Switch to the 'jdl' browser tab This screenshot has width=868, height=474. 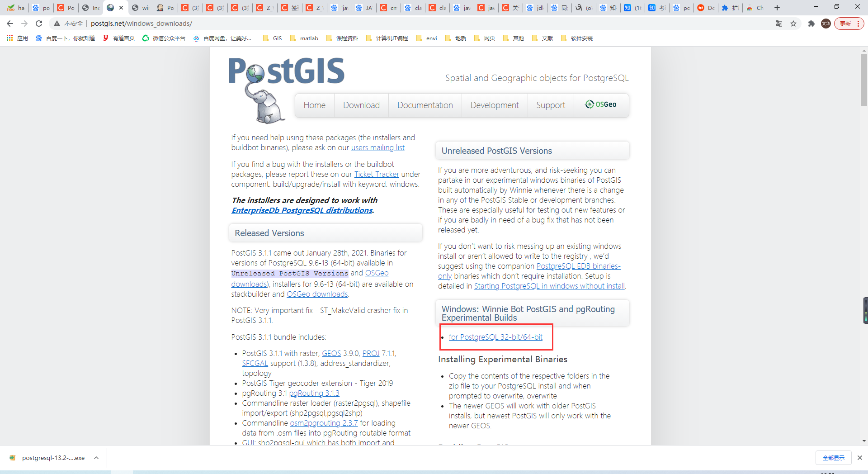(535, 8)
